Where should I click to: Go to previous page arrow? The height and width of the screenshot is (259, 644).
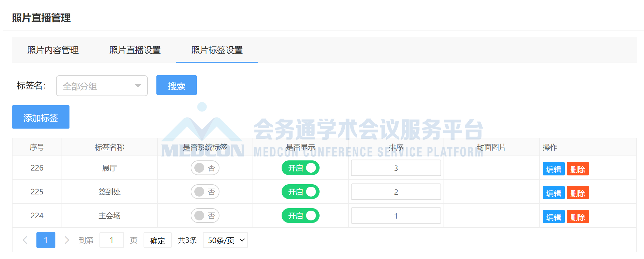point(25,240)
